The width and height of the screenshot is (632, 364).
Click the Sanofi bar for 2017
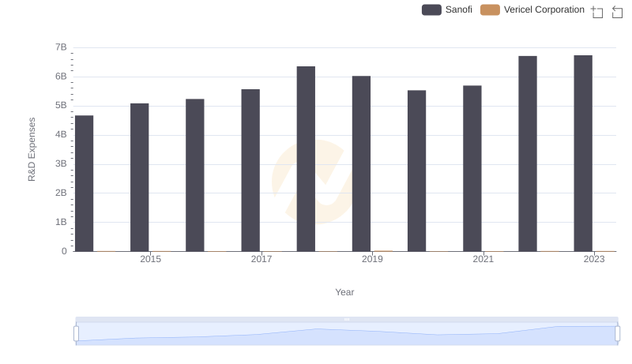point(250,171)
